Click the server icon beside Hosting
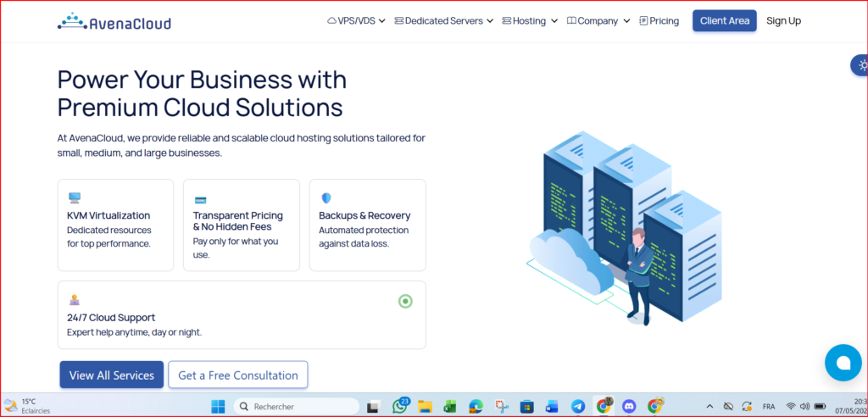Viewport: 868px width, 417px height. tap(507, 21)
